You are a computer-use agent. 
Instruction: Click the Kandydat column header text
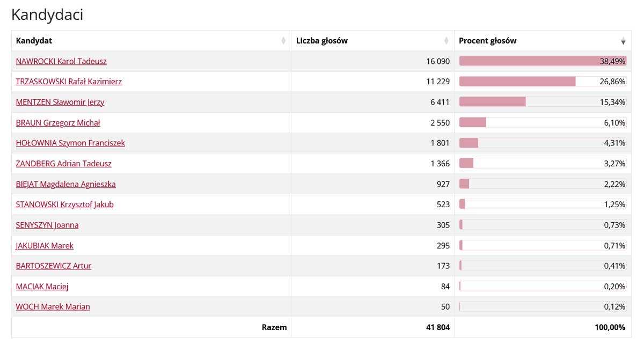(x=34, y=41)
